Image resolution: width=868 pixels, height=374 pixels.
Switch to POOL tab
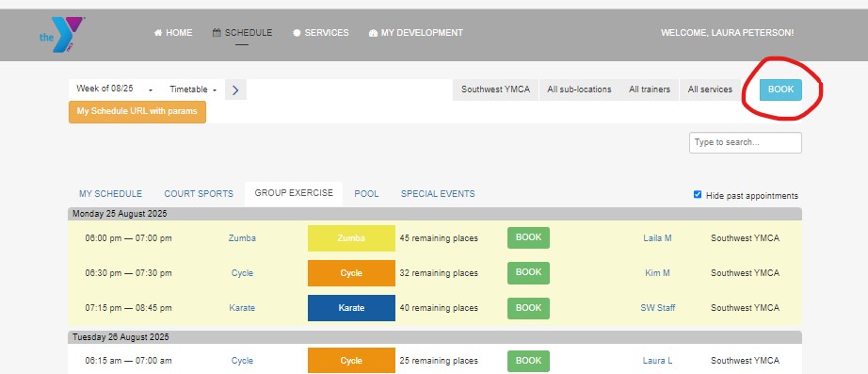pos(366,194)
